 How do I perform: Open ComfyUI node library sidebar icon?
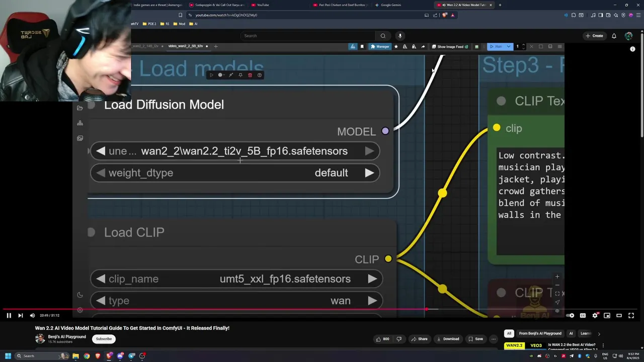pyautogui.click(x=80, y=123)
